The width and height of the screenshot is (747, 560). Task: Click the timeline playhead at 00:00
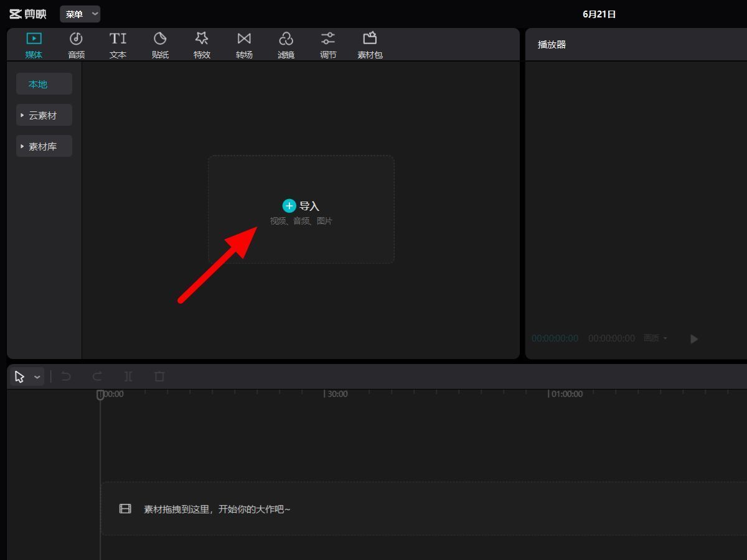click(100, 394)
